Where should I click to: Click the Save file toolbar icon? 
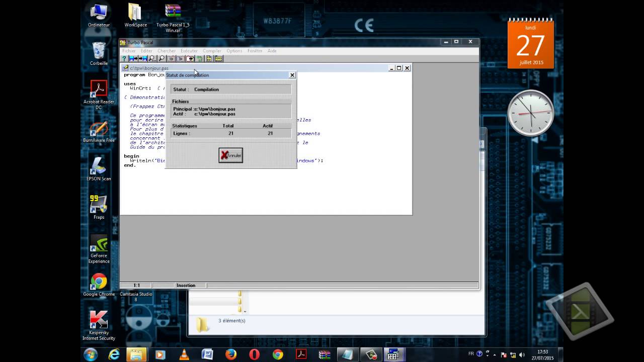143,58
